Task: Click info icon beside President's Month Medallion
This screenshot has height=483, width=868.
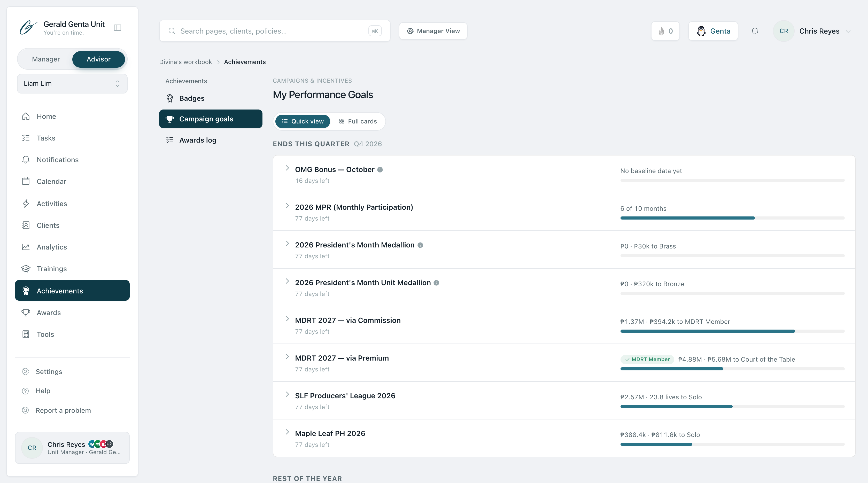Action: point(420,245)
